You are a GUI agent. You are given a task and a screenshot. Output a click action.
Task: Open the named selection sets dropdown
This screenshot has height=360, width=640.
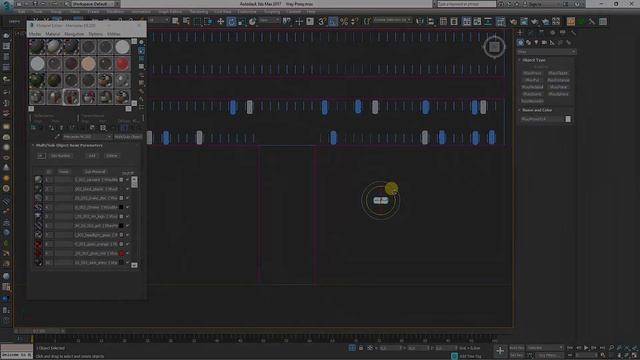(x=392, y=20)
